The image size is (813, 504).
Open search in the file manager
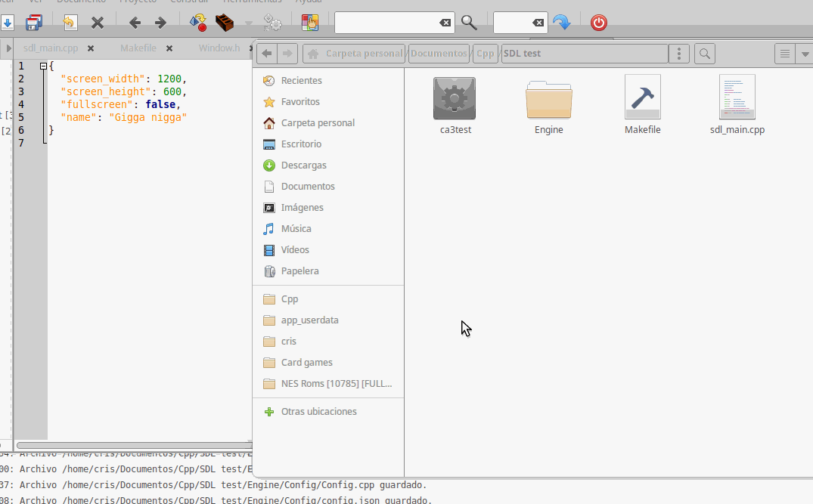[x=705, y=54]
